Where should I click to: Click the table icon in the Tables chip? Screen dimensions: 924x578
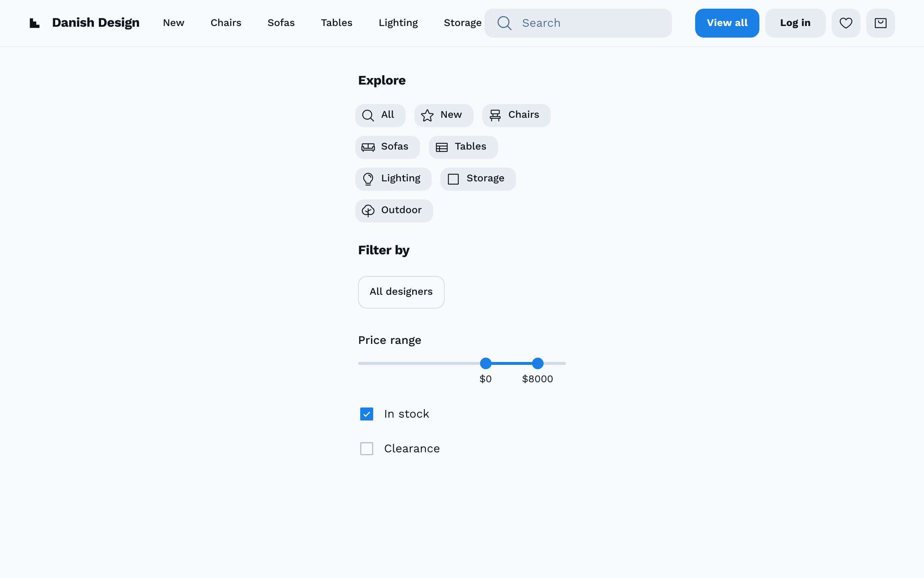[441, 147]
